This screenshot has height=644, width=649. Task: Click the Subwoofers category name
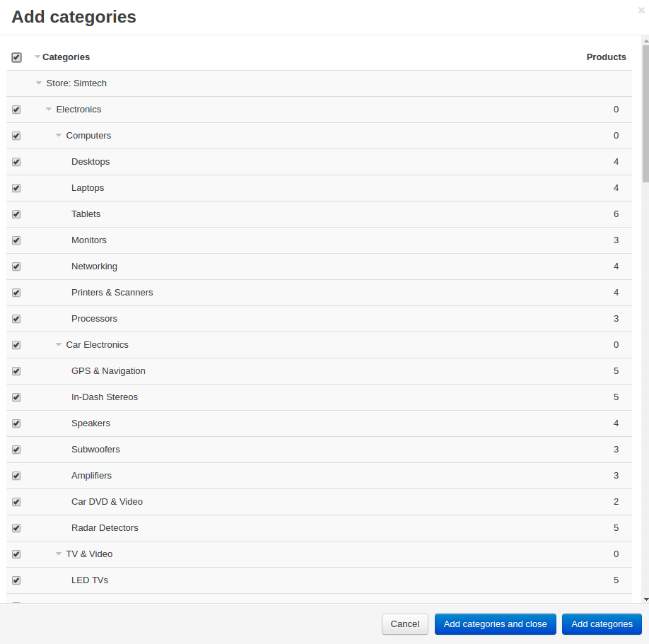tap(95, 450)
